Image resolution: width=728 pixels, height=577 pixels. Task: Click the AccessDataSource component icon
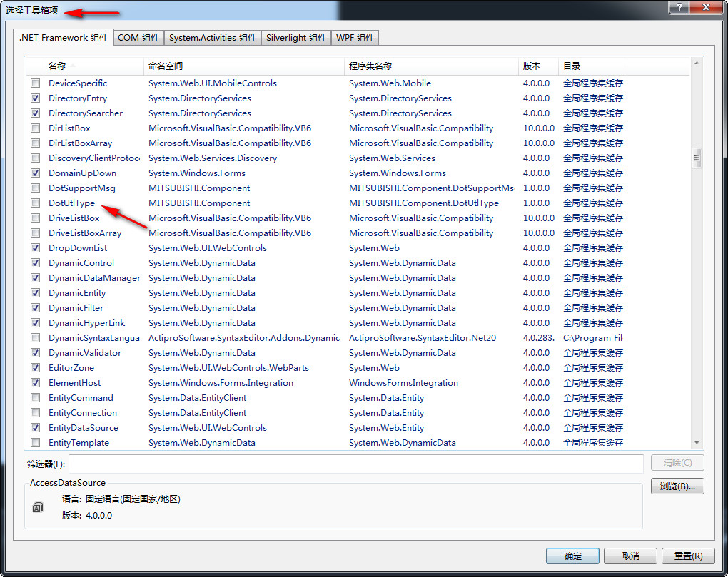38,508
